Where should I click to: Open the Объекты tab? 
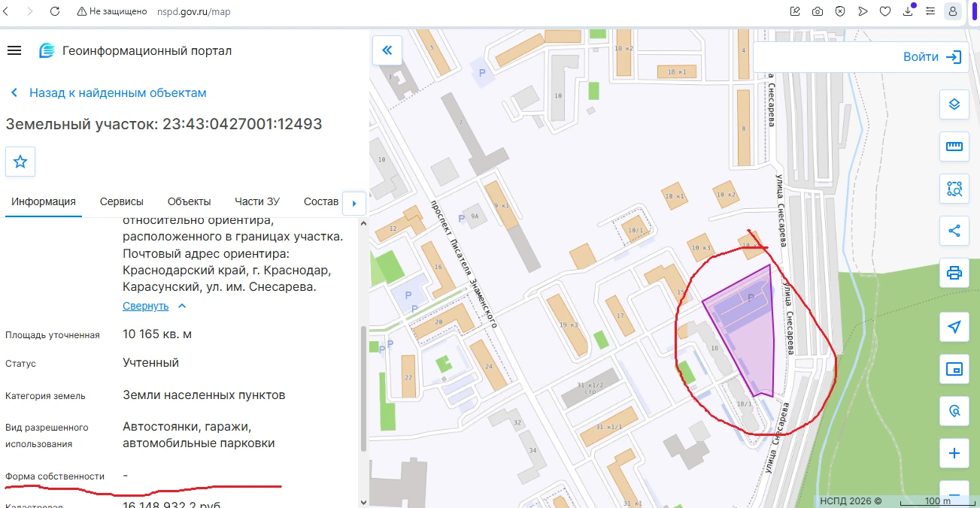tap(189, 201)
